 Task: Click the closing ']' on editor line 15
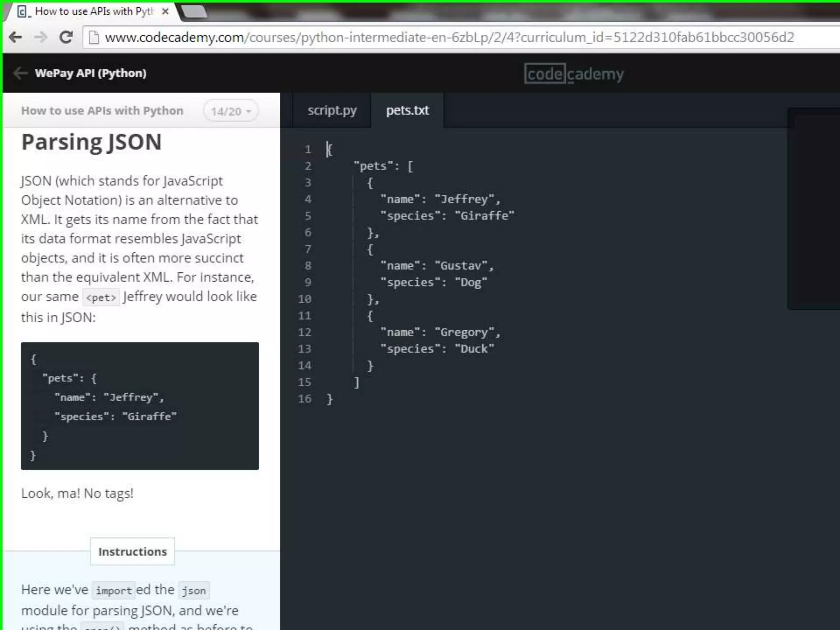pyautogui.click(x=357, y=382)
